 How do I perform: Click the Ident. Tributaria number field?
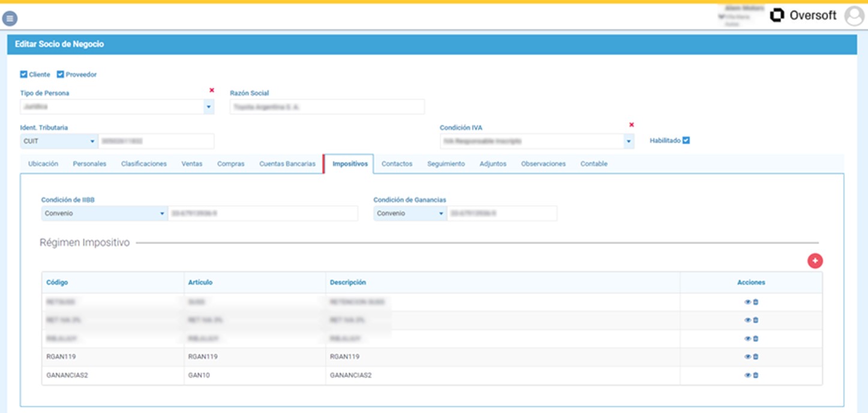156,141
